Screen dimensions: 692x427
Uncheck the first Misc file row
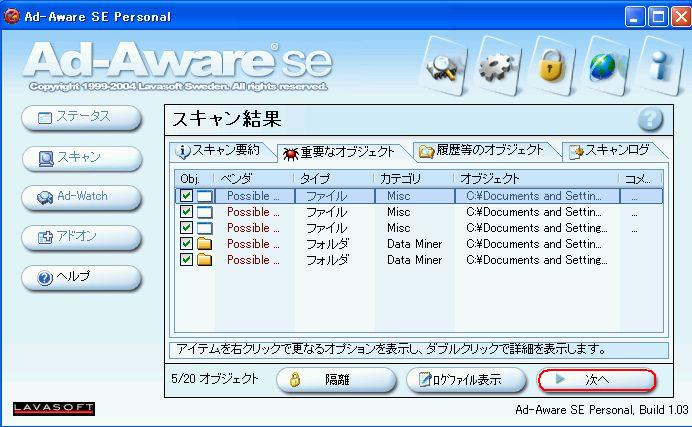(186, 195)
